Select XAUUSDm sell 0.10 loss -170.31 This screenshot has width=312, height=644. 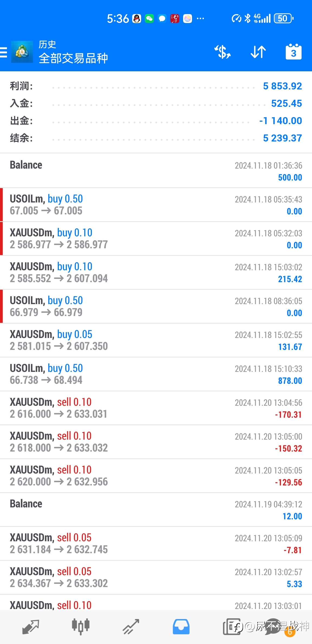coord(156,408)
